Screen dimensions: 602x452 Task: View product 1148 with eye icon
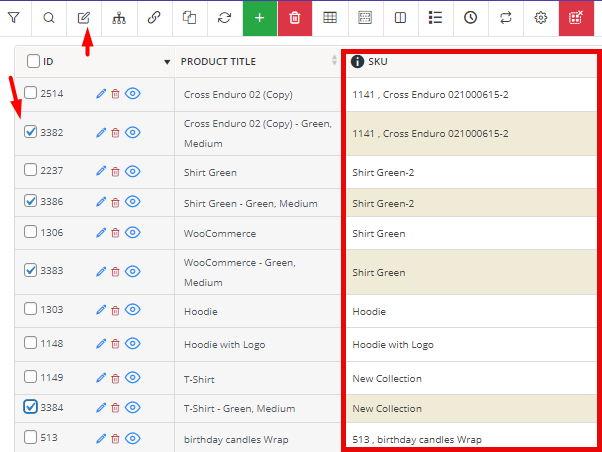click(x=133, y=344)
